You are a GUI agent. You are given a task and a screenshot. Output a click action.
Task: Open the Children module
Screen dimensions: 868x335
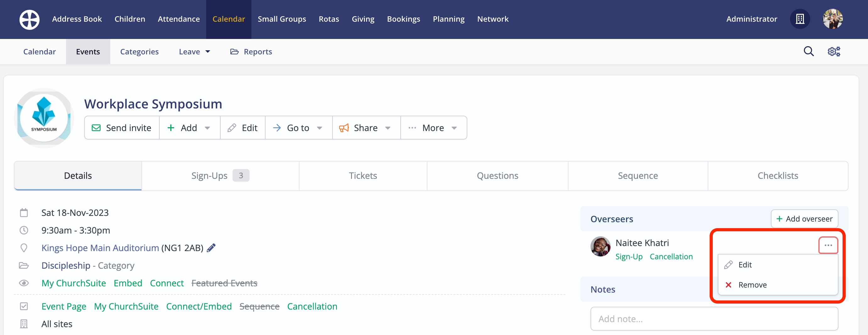point(130,19)
